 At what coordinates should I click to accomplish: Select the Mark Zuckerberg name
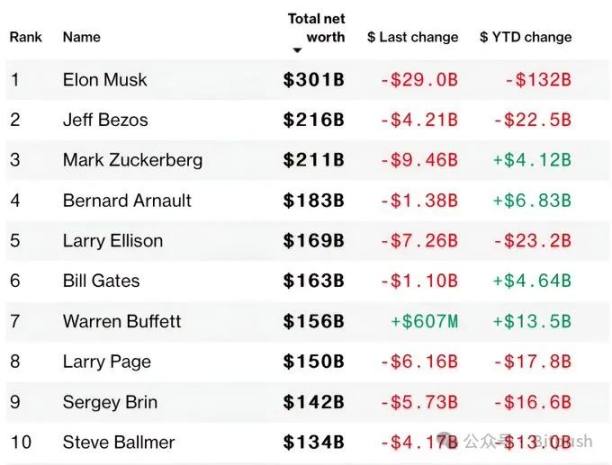click(x=132, y=160)
